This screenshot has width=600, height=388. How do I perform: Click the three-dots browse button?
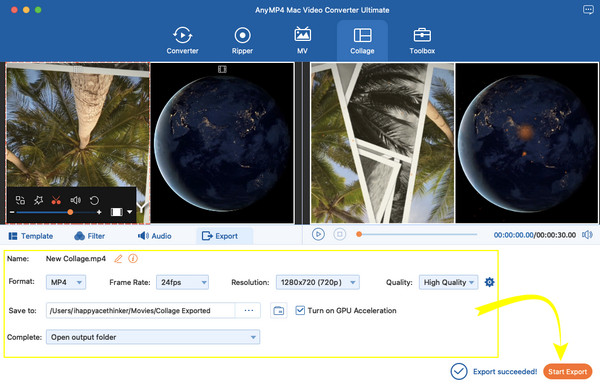pos(248,310)
